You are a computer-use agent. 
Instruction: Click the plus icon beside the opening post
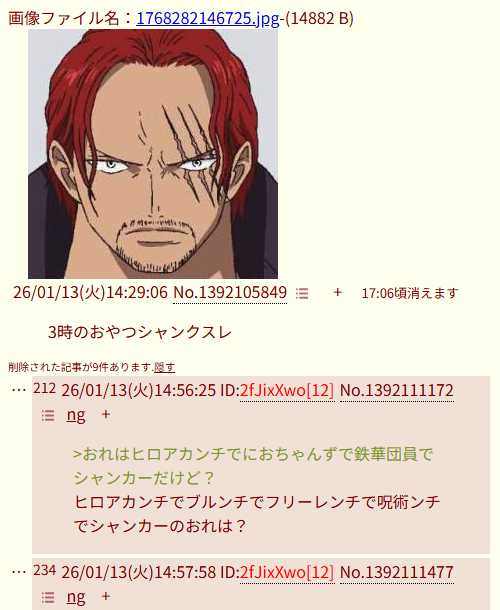point(337,293)
